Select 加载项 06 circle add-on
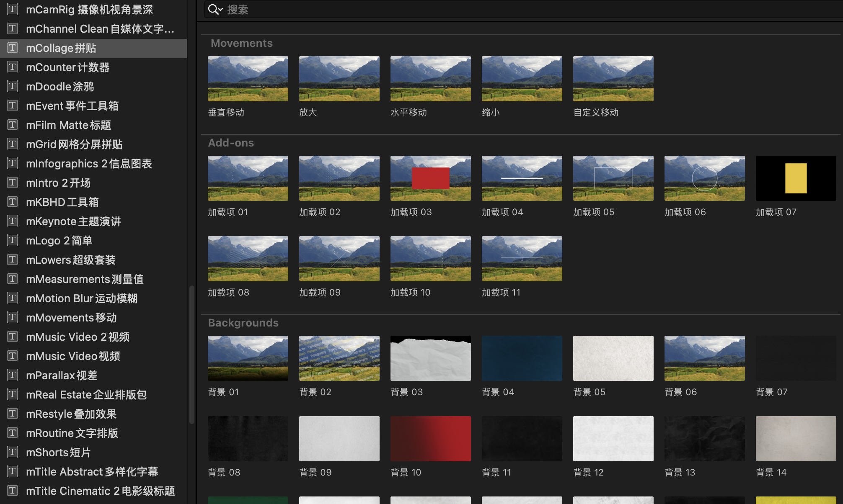843x504 pixels. click(x=705, y=178)
